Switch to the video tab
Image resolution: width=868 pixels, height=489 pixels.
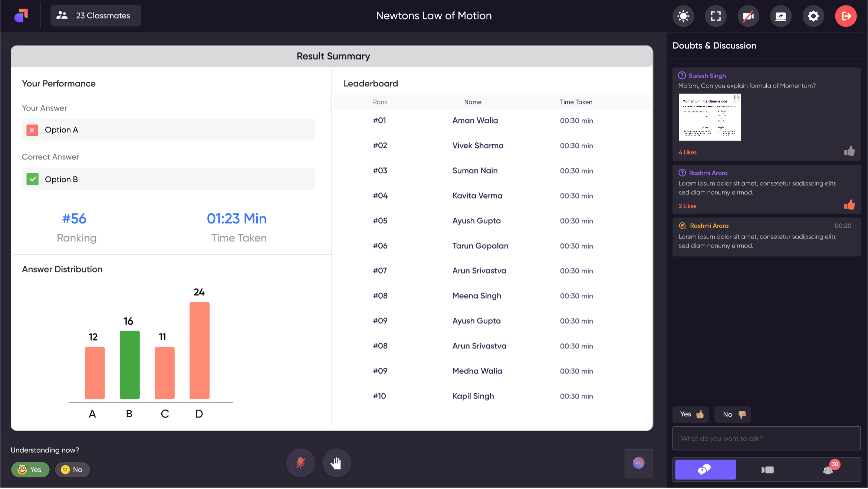pyautogui.click(x=767, y=470)
